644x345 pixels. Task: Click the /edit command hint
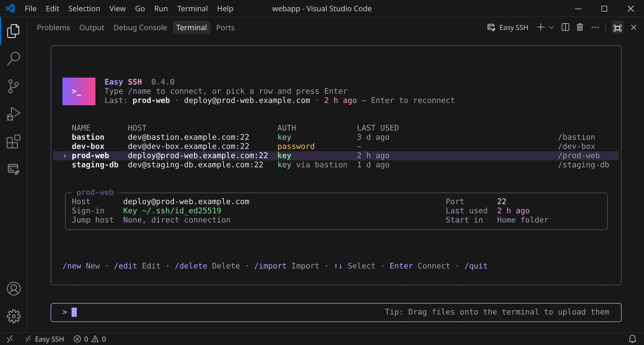(125, 266)
